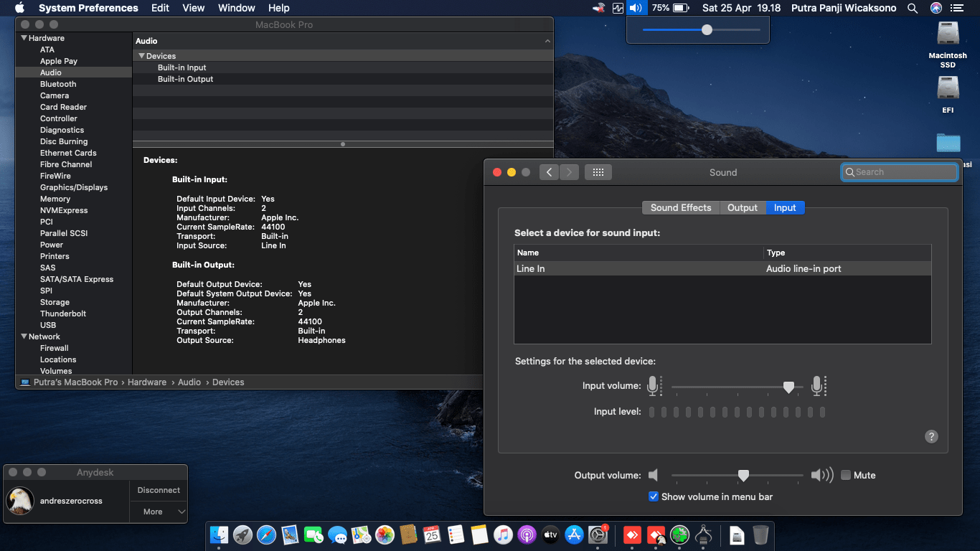Click green circuit-board app icon in dock
The height and width of the screenshot is (551, 980).
point(680,534)
